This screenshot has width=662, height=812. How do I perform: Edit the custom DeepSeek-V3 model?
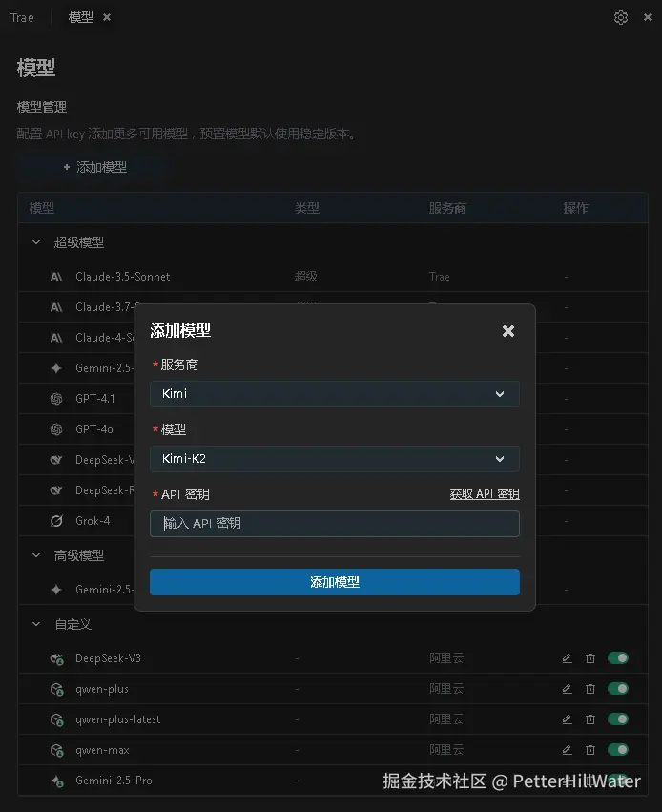coord(568,658)
